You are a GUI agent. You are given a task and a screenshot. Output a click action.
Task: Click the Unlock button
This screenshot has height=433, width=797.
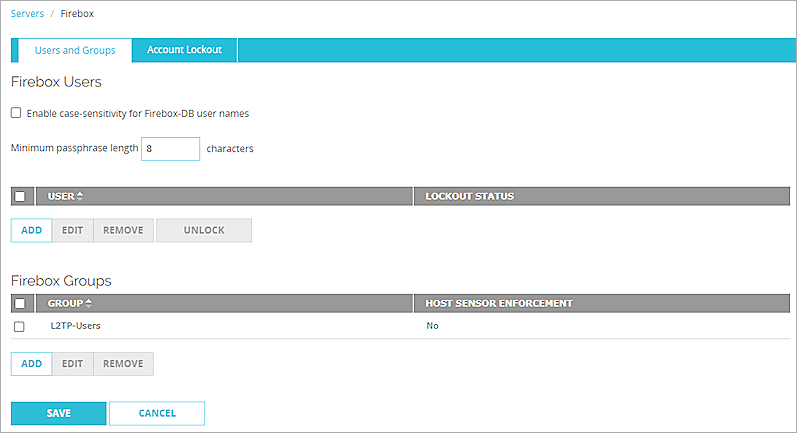tap(204, 230)
